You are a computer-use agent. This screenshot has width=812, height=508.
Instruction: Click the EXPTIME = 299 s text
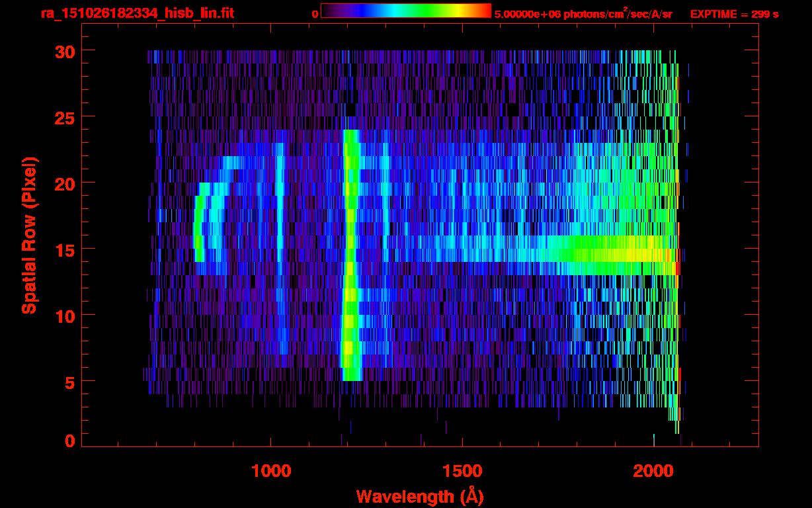pos(734,14)
